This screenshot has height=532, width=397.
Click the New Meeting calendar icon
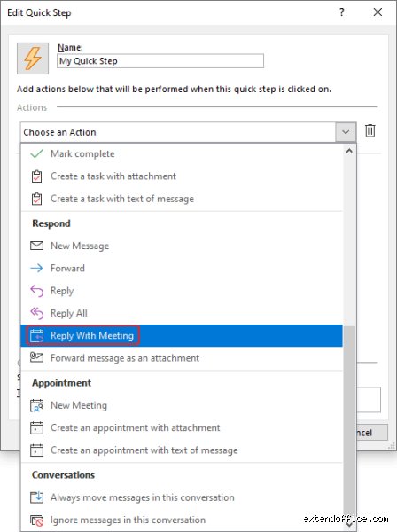click(36, 405)
